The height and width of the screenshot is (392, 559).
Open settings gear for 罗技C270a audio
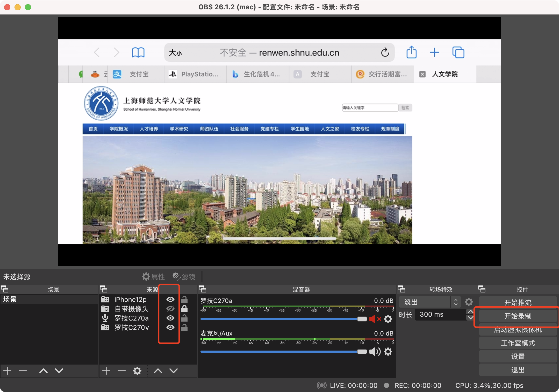coord(388,319)
